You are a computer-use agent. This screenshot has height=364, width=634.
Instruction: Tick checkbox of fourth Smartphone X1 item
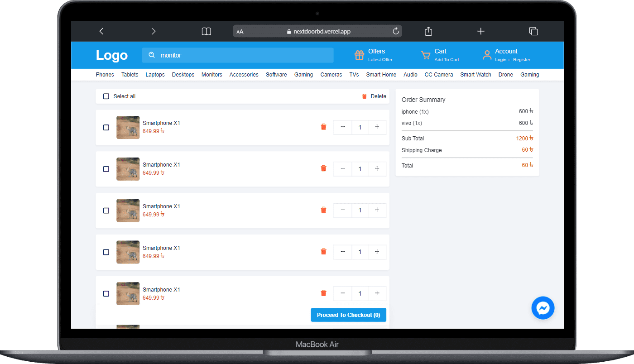pyautogui.click(x=106, y=252)
